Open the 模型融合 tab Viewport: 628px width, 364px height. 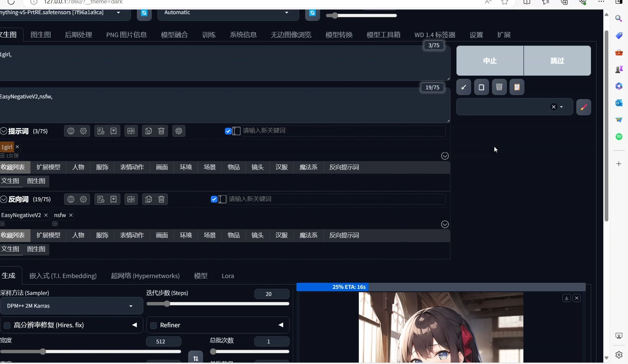pyautogui.click(x=174, y=35)
